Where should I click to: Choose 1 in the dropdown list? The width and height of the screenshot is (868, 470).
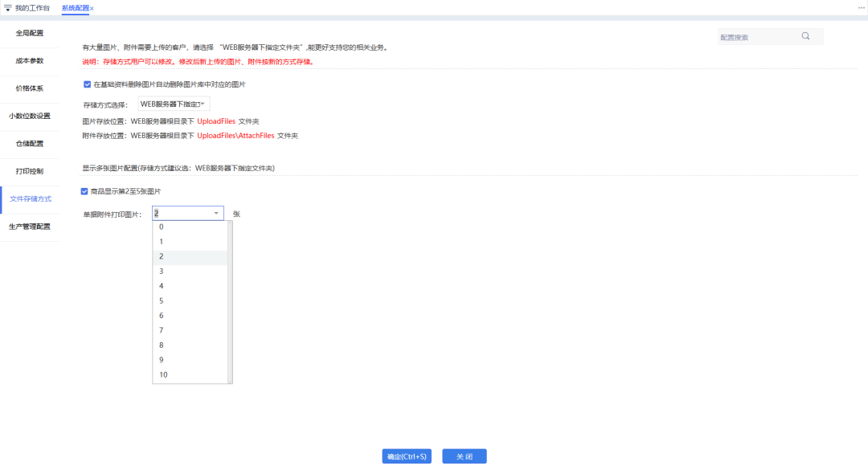(x=190, y=242)
